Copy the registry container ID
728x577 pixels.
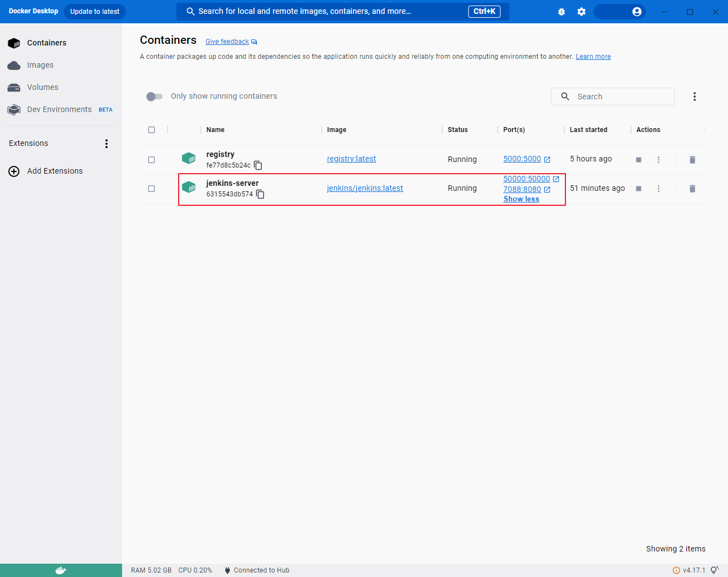tap(258, 165)
